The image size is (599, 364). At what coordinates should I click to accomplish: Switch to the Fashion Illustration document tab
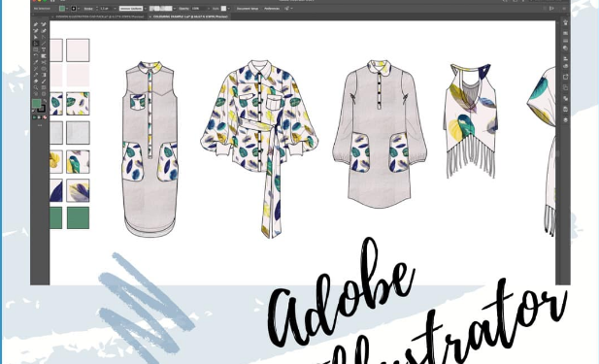[100, 17]
